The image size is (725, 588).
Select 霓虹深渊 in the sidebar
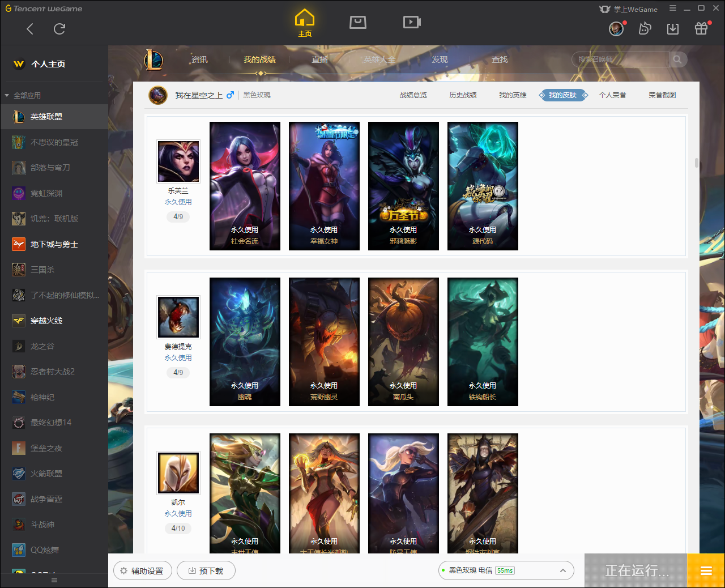click(54, 193)
